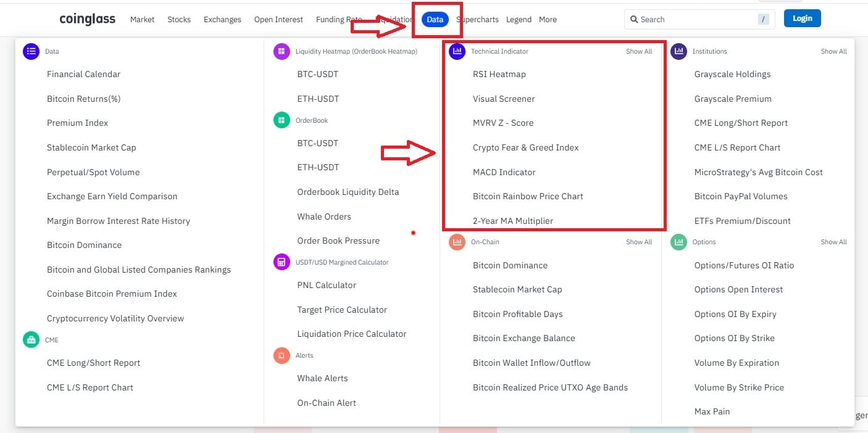The height and width of the screenshot is (433, 868).
Task: Click the OrderBook section icon
Action: [x=282, y=120]
